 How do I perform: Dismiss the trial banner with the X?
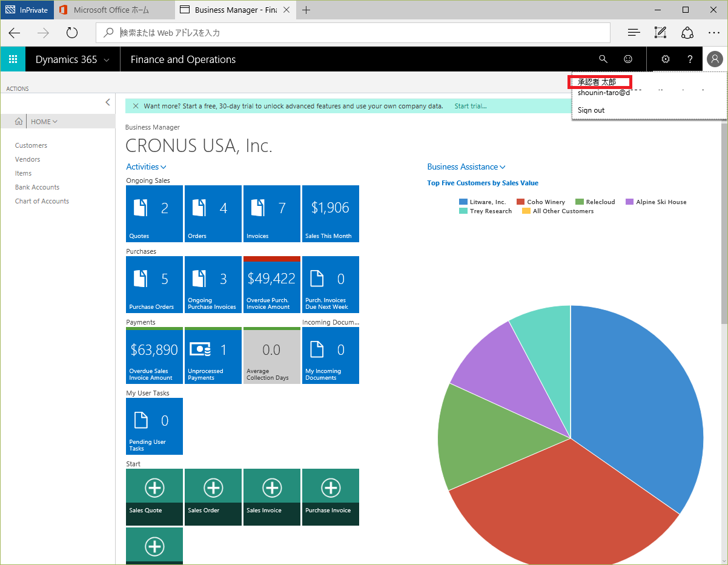[135, 106]
